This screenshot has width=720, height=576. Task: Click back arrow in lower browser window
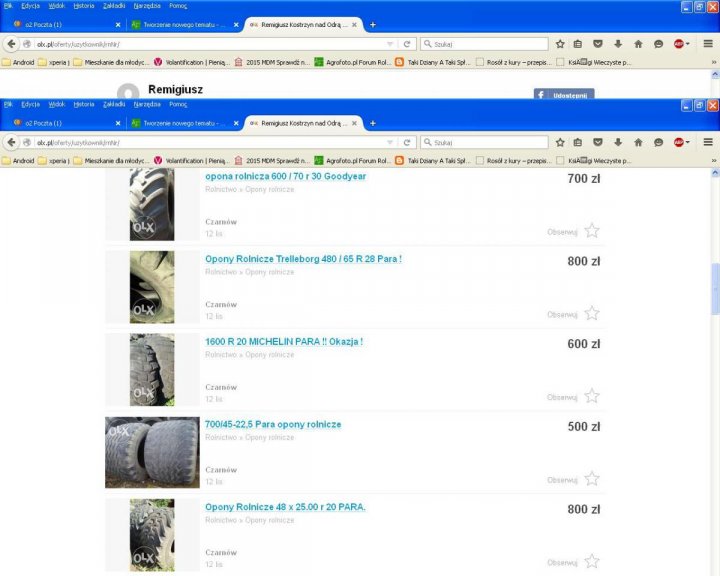click(x=12, y=143)
